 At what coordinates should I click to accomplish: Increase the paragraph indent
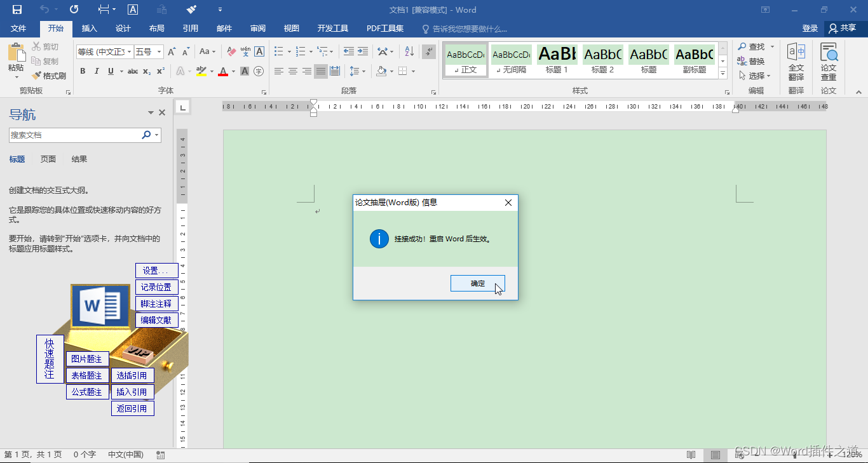pos(363,51)
